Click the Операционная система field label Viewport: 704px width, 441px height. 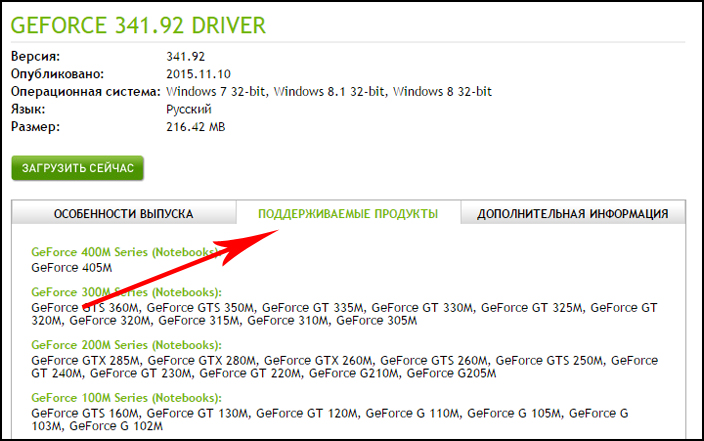pyautogui.click(x=85, y=92)
